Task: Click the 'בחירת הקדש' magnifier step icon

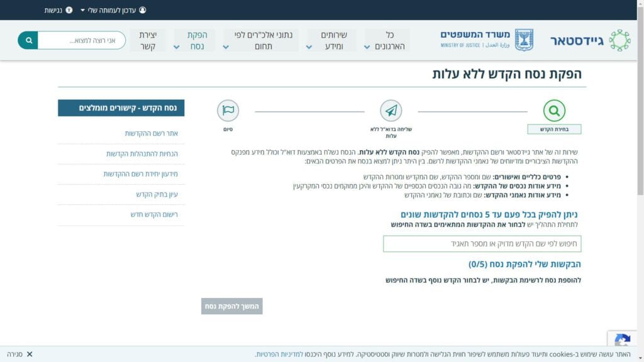Action: 554,111
